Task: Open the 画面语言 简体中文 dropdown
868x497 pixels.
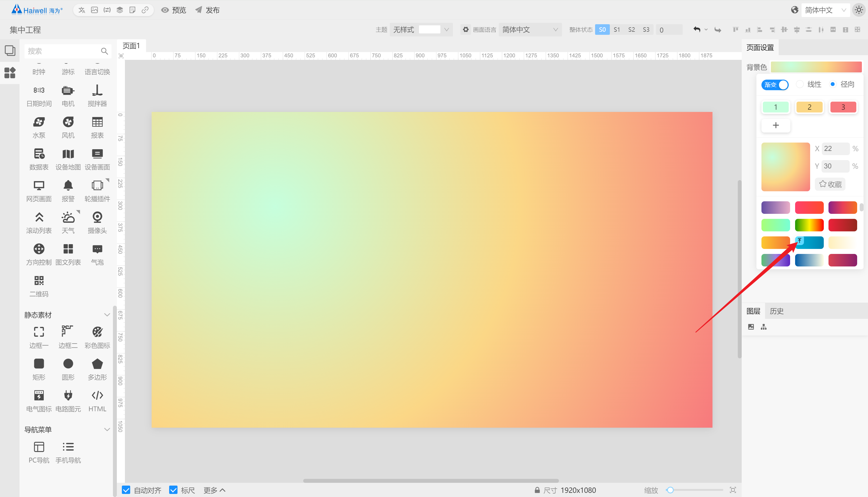Action: click(x=530, y=30)
